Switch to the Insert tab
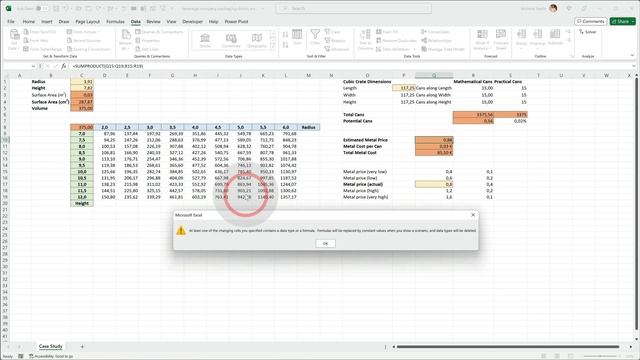 pyautogui.click(x=47, y=21)
